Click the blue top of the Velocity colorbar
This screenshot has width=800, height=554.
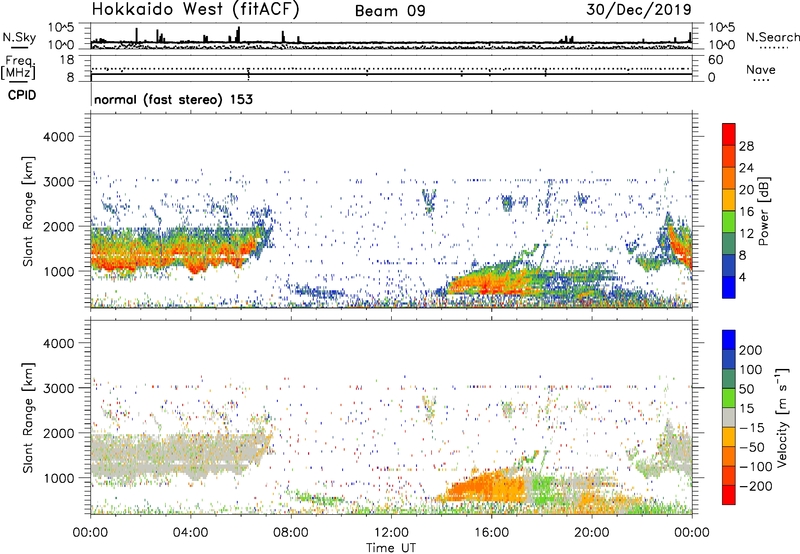pyautogui.click(x=729, y=340)
